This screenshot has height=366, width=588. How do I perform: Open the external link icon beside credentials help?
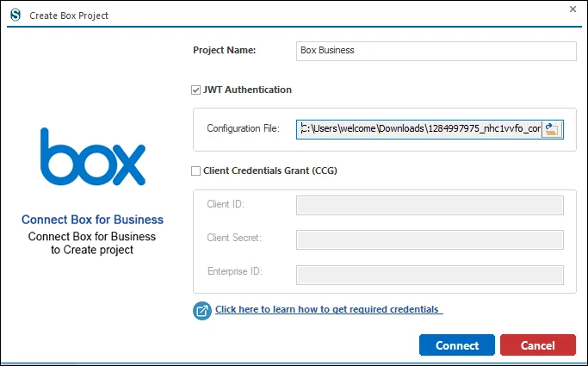tap(202, 311)
